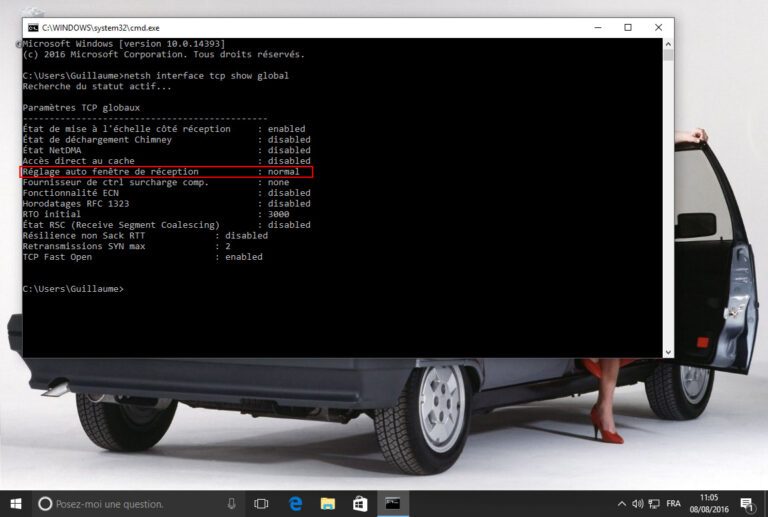The height and width of the screenshot is (517, 768).
Task: Select the cmd.exe taskbar button
Action: [x=394, y=504]
